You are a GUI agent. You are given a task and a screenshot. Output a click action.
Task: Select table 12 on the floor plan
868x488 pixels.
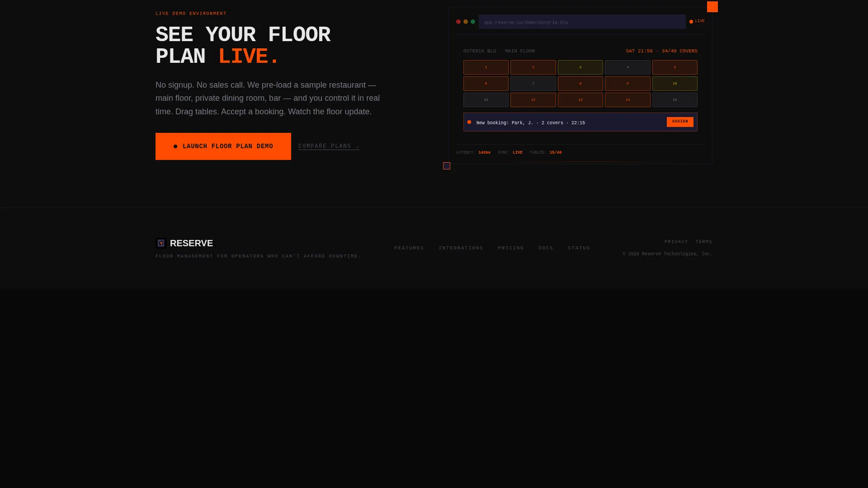tap(533, 100)
